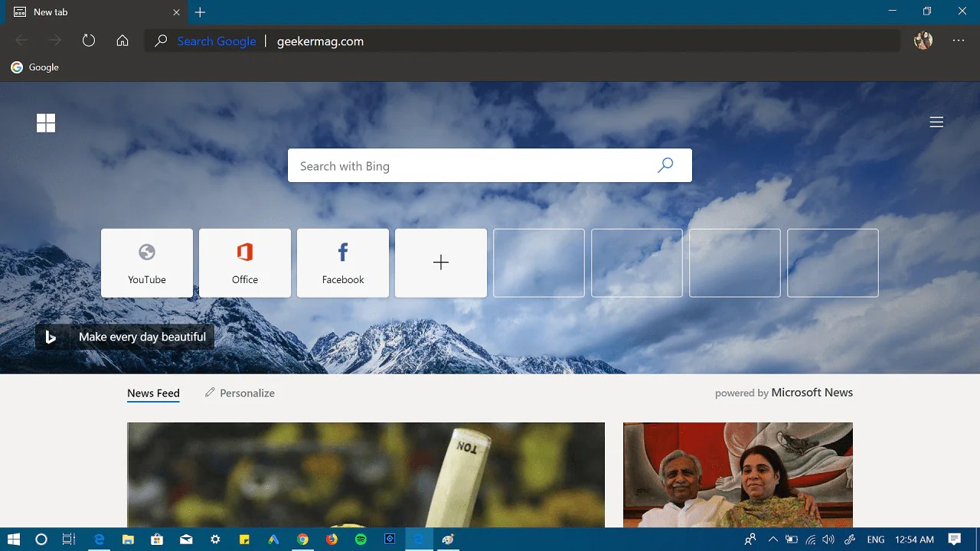Open the Edge settings ellipsis menu
This screenshot has width=980, height=551.
click(x=958, y=41)
